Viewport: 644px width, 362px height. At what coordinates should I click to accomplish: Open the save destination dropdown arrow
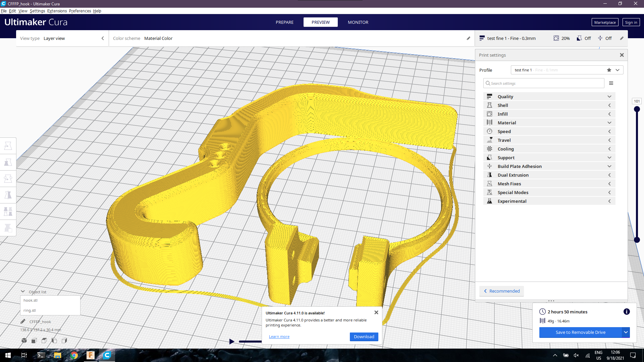pyautogui.click(x=626, y=332)
